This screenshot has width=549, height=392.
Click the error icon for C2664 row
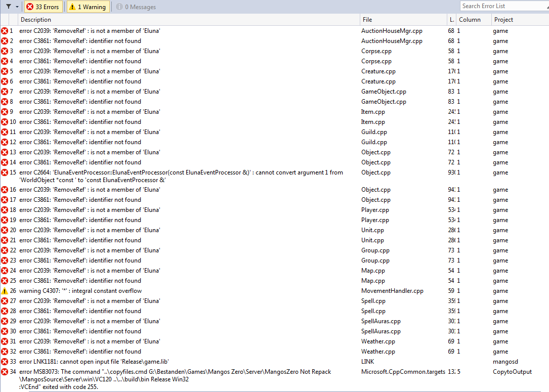coord(5,172)
